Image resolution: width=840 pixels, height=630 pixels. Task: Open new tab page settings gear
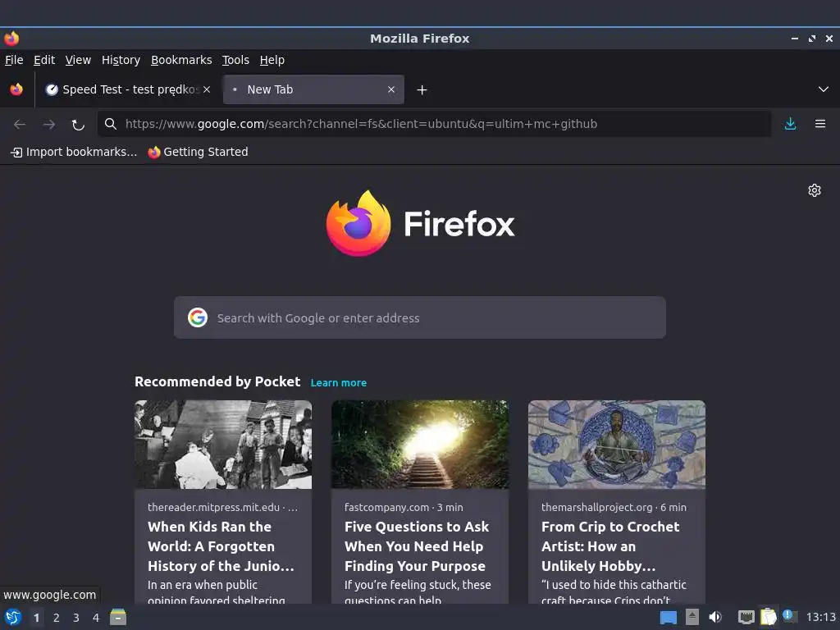point(815,190)
